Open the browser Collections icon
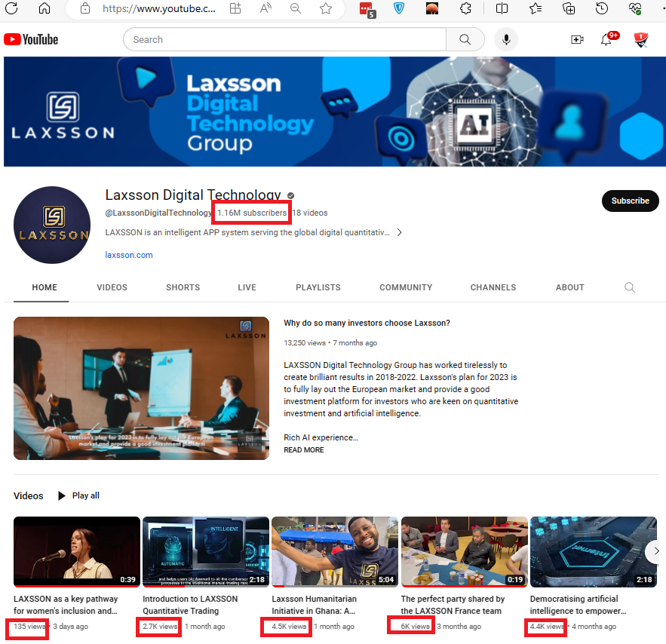This screenshot has height=644, width=666. (x=569, y=8)
